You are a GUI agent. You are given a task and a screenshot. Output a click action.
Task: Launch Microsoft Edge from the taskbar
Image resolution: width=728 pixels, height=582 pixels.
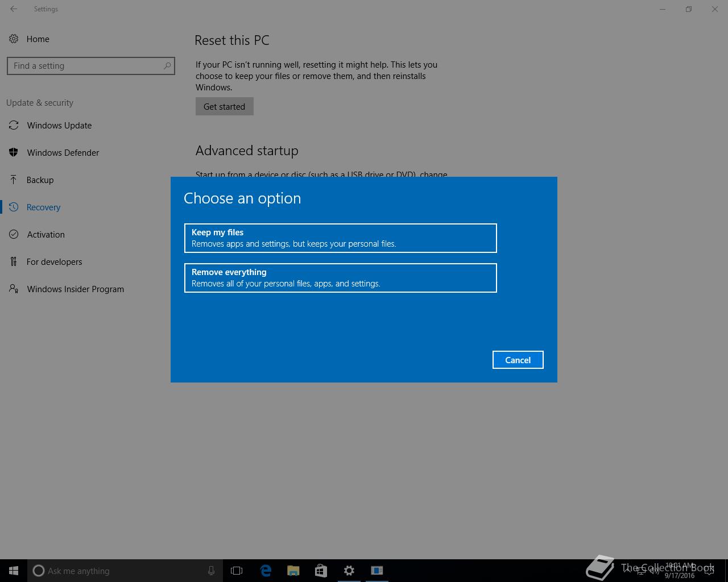265,571
